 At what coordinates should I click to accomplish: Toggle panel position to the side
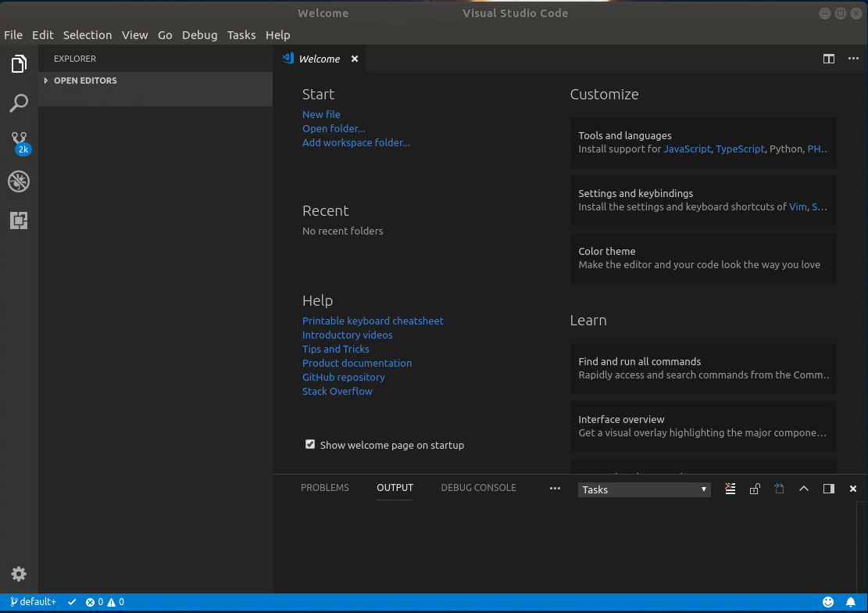tap(829, 489)
